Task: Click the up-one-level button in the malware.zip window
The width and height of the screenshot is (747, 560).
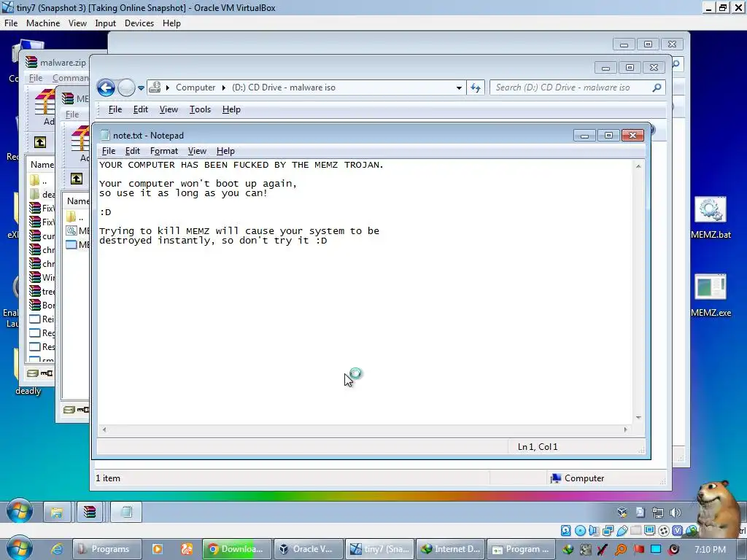Action: click(40, 142)
